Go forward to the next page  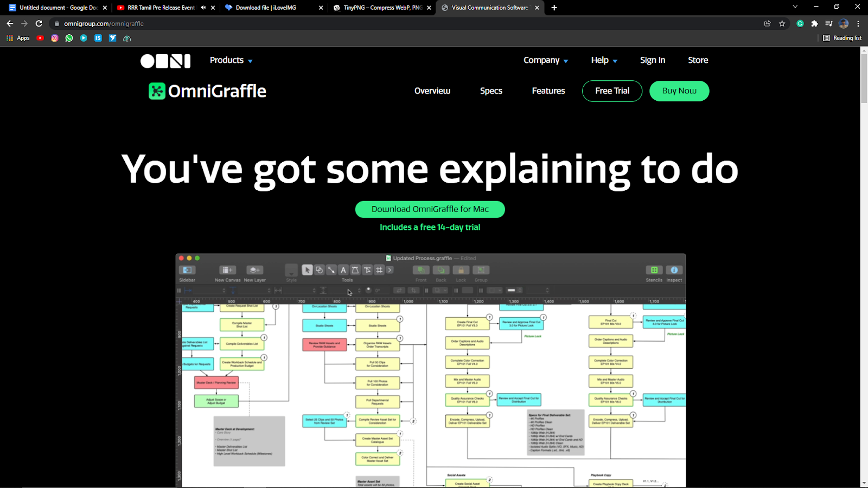pos(24,23)
